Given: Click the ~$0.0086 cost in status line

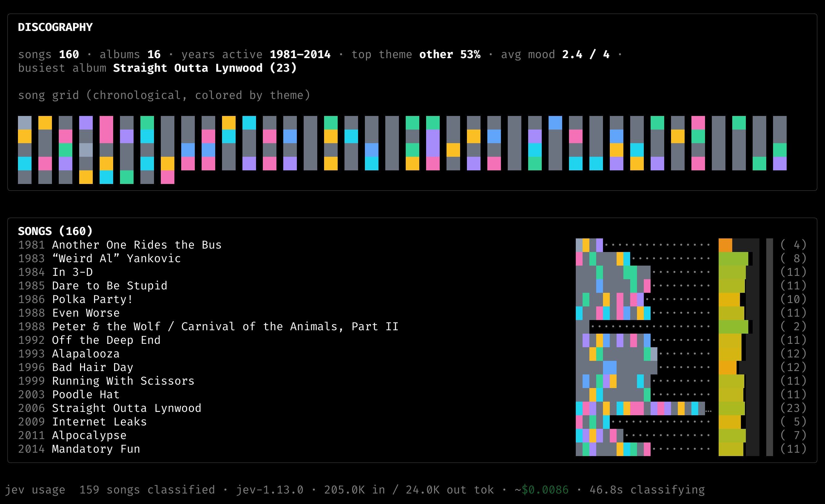Looking at the screenshot, I should tap(541, 490).
